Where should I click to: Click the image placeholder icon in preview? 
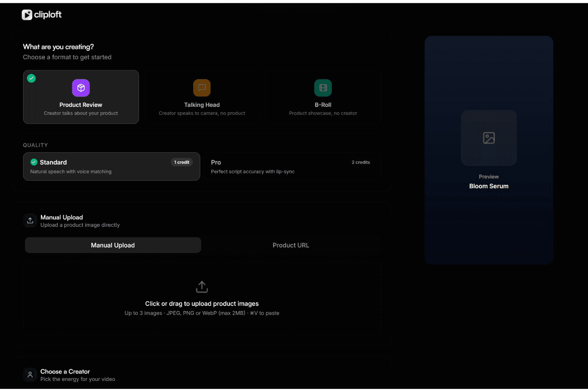pyautogui.click(x=489, y=138)
